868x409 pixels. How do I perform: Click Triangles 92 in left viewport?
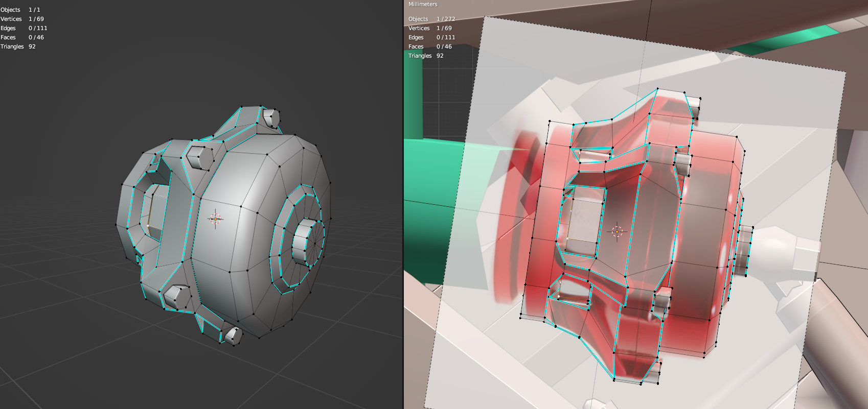tap(18, 46)
